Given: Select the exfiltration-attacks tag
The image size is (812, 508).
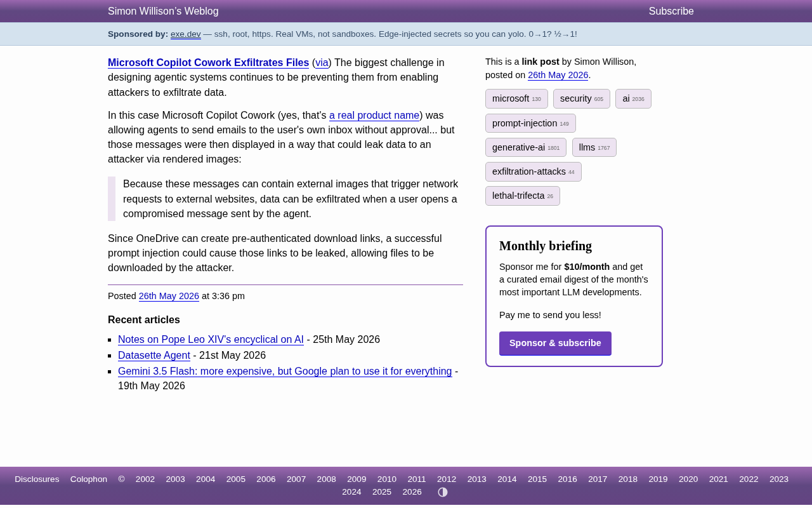Looking at the screenshot, I should (534, 171).
